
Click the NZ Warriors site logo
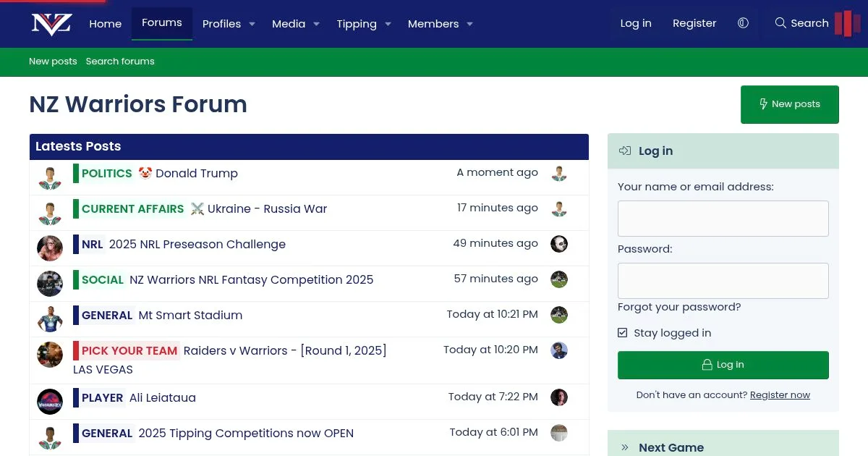click(51, 24)
